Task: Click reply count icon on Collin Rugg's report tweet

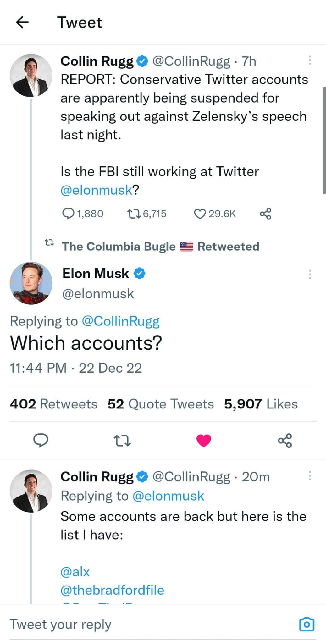Action: pyautogui.click(x=68, y=214)
